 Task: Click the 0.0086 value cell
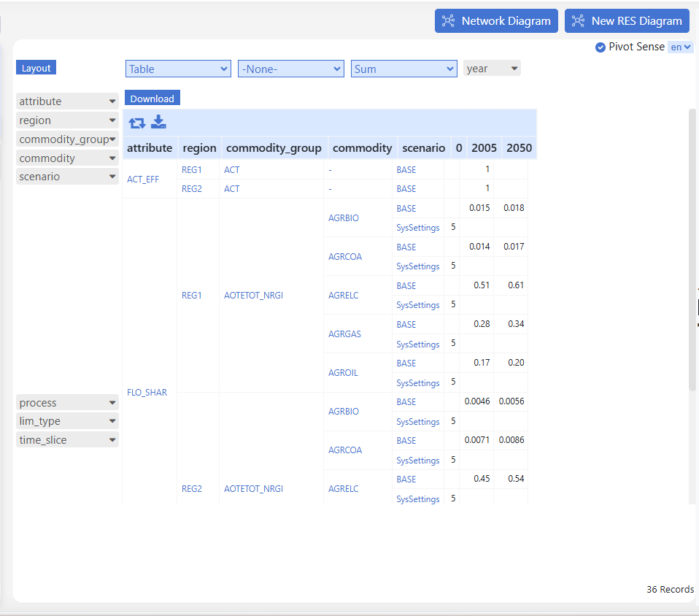click(511, 440)
